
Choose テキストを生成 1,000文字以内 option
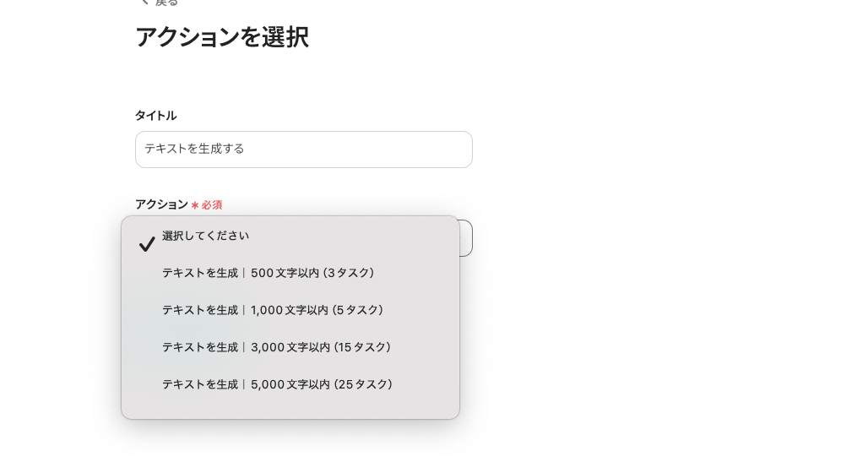point(272,311)
